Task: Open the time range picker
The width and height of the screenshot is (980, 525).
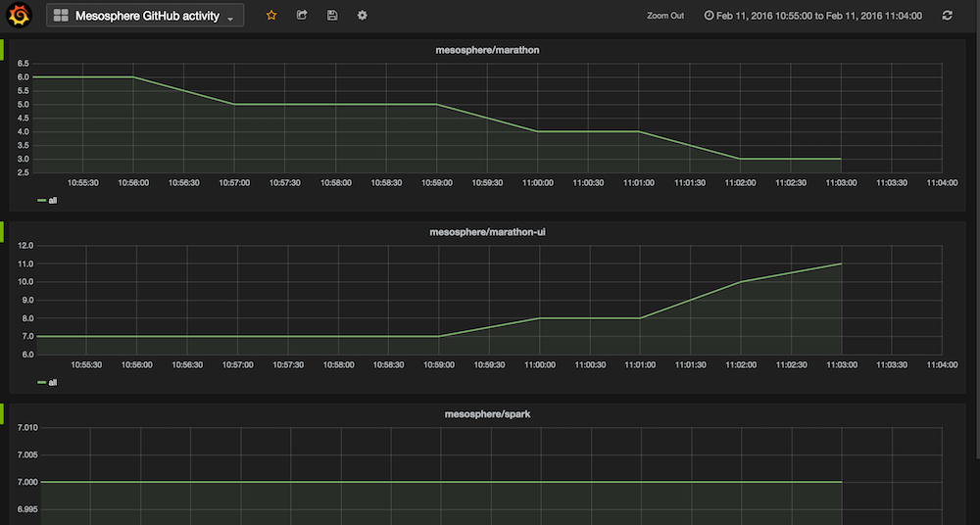Action: click(812, 16)
